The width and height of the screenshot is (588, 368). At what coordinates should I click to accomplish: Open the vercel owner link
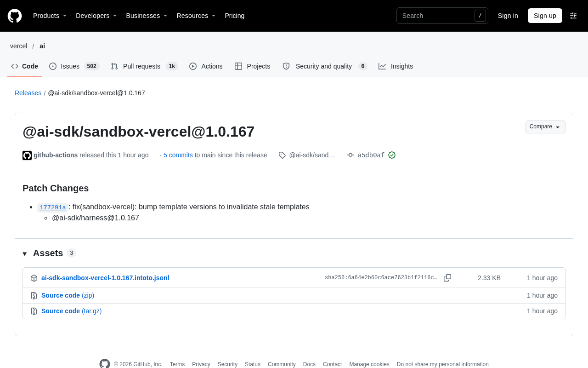[x=19, y=46]
